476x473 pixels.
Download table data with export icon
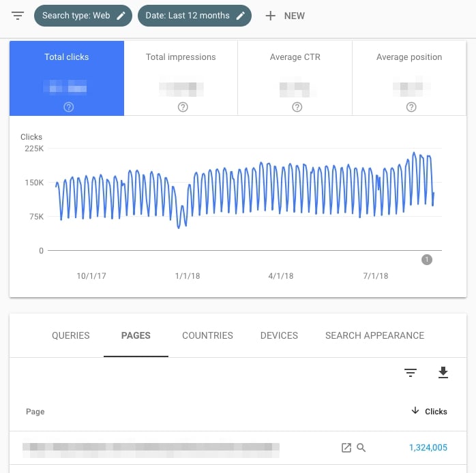(x=443, y=373)
